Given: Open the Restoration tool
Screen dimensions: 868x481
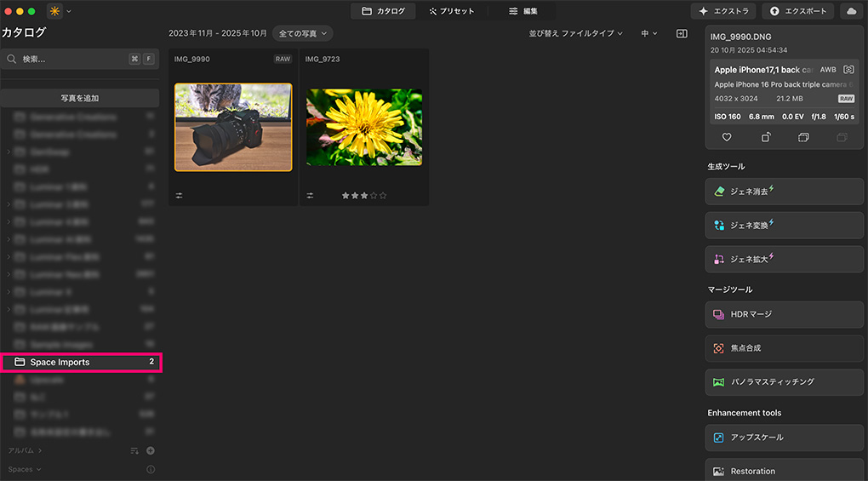Looking at the screenshot, I should 785,471.
